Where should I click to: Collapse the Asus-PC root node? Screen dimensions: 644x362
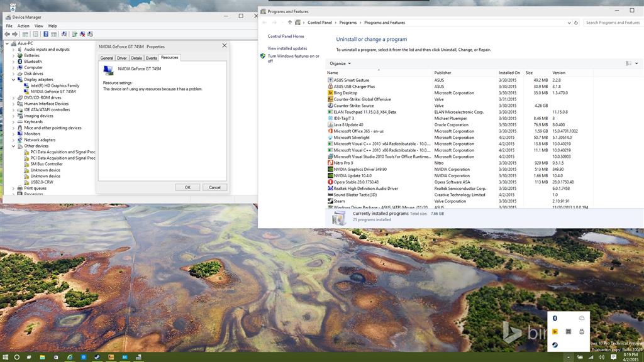[x=7, y=43]
